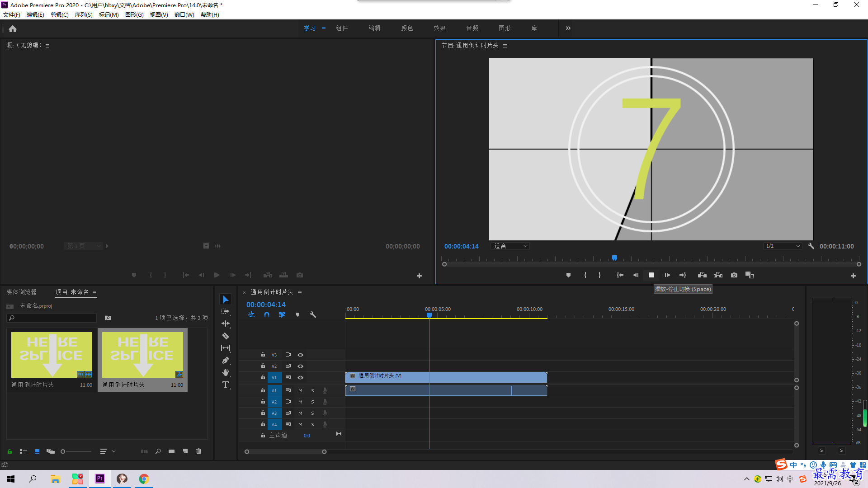Open Program monitor panel menu
This screenshot has width=868, height=488.
tap(505, 46)
